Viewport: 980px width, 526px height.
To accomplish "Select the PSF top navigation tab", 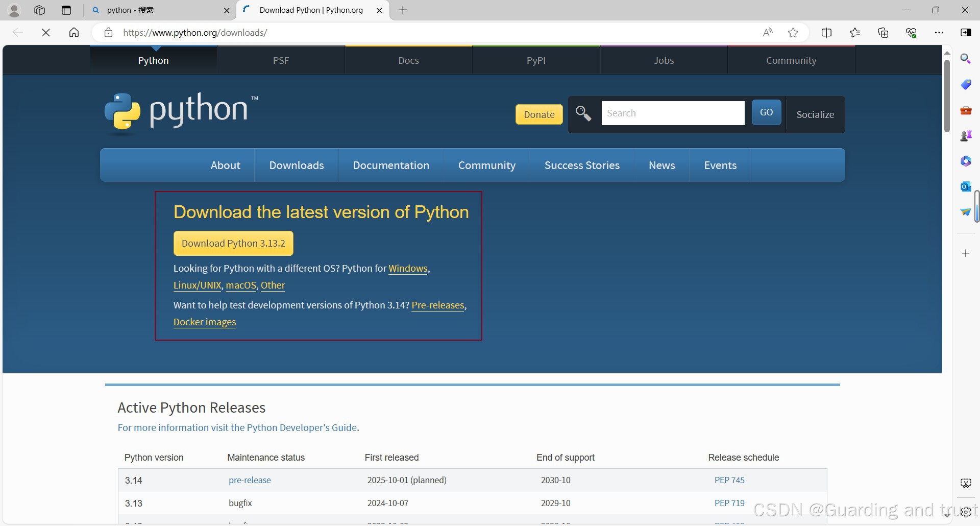I will pos(281,60).
